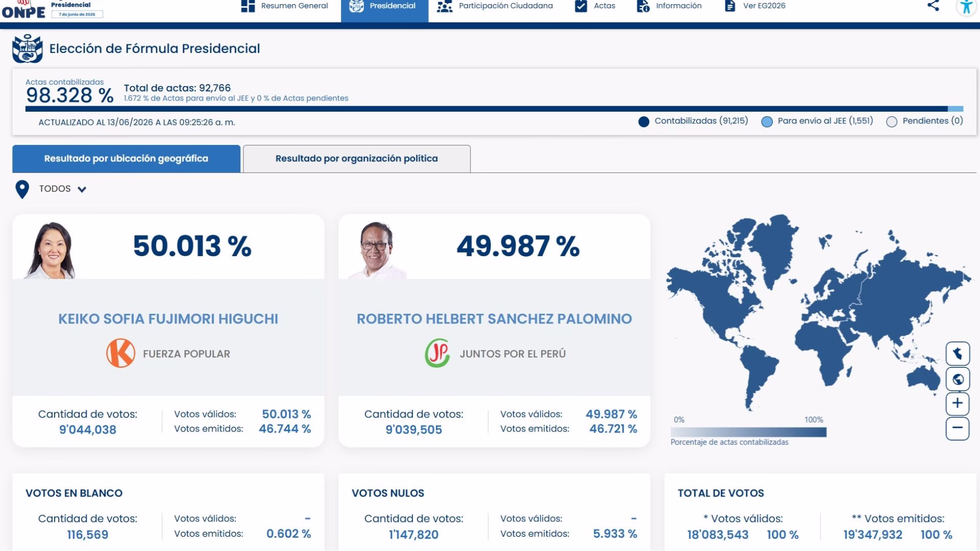Click valid votes total 18'083,543
This screenshot has width=980, height=551.
(x=718, y=535)
